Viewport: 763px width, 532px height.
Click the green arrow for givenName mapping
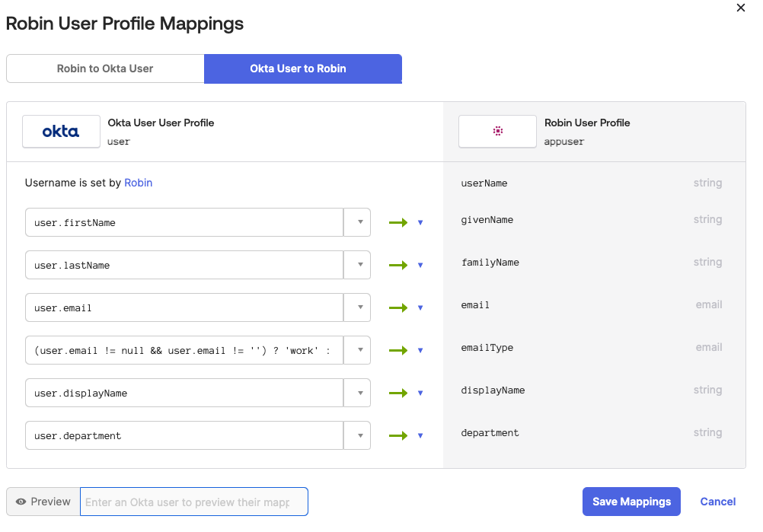(x=398, y=223)
